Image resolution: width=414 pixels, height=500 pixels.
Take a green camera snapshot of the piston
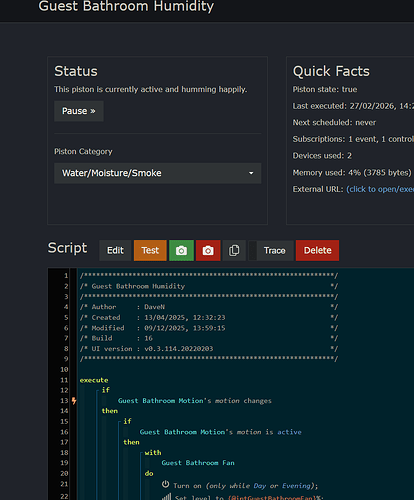click(181, 250)
